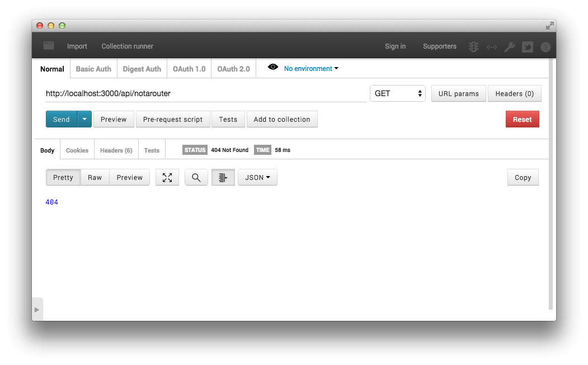Toggle line wrapping in the response view
588x365 pixels.
tap(223, 177)
